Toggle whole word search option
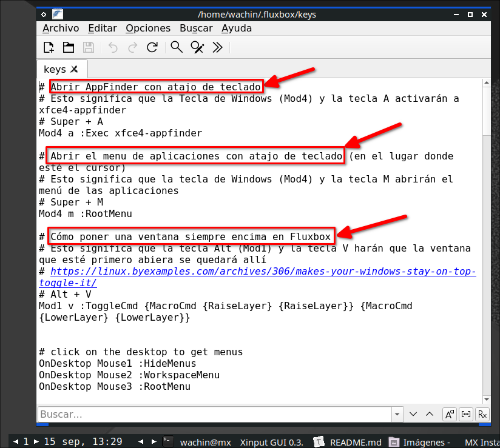Image resolution: width=500 pixels, height=448 pixels. [466, 414]
